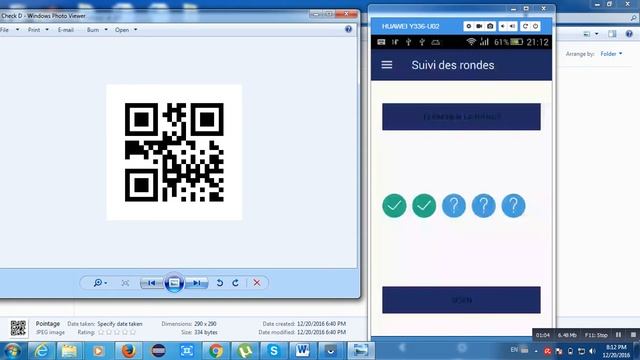Tap the first blue question mark circle

[454, 205]
